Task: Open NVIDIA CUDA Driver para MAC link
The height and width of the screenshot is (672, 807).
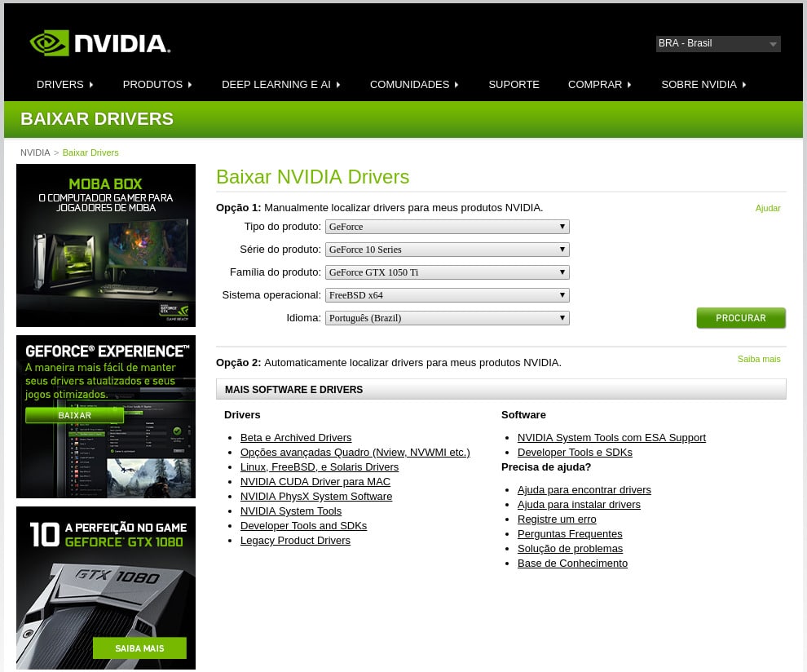Action: (x=315, y=482)
